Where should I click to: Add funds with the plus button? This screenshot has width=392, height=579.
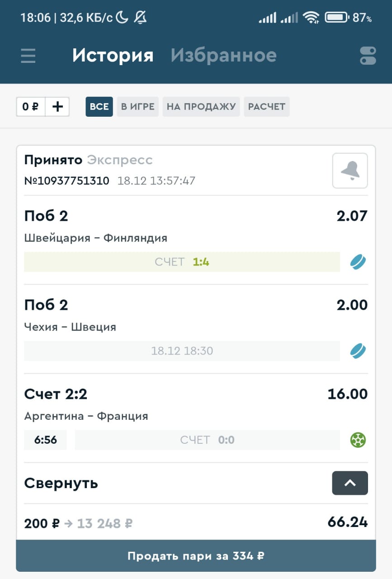coord(57,107)
